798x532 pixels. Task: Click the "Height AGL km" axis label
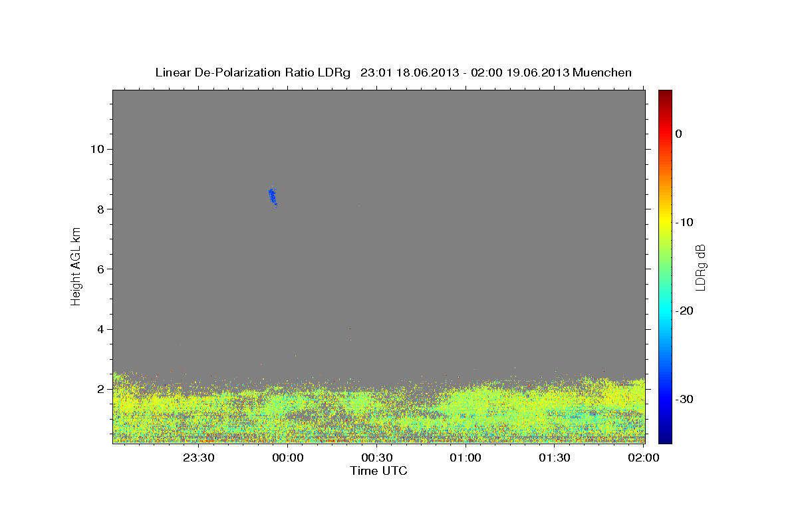coord(76,266)
